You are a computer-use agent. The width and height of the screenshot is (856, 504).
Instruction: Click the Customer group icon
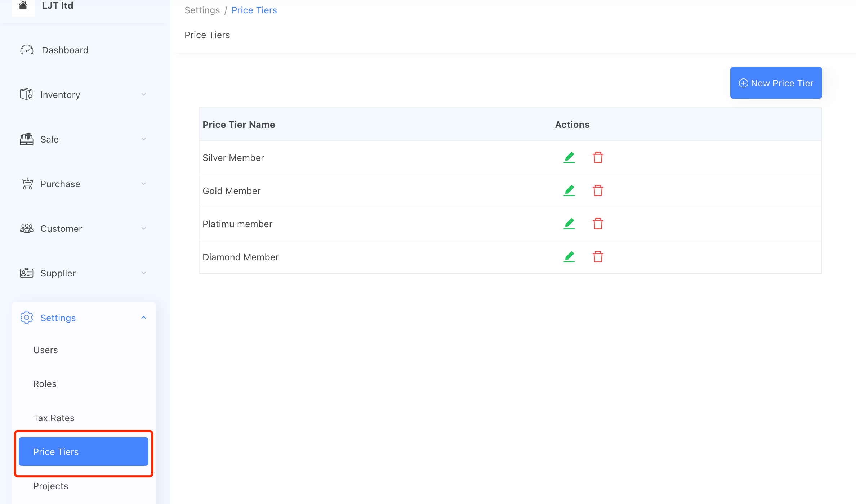click(26, 228)
